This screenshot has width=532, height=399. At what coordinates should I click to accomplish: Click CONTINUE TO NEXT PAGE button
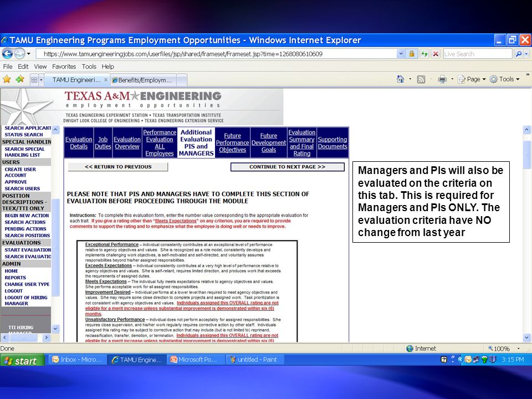288,167
